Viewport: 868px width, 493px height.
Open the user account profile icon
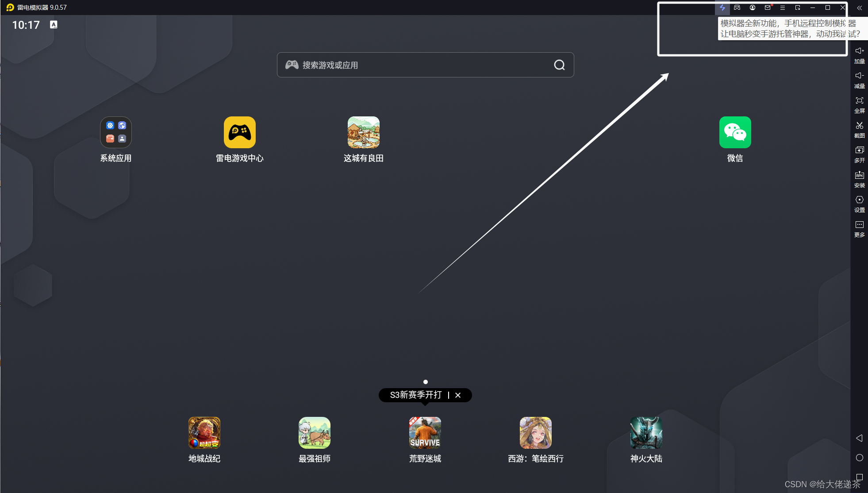click(x=752, y=8)
